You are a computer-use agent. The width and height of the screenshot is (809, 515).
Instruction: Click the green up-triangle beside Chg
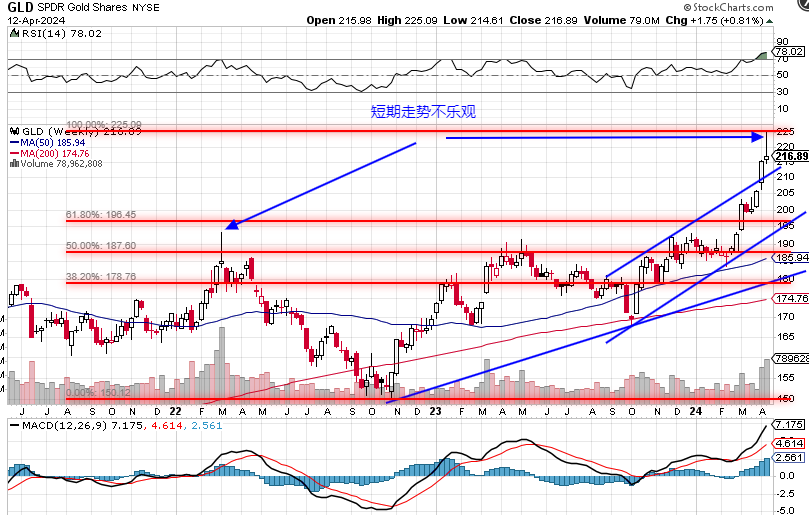pyautogui.click(x=769, y=21)
